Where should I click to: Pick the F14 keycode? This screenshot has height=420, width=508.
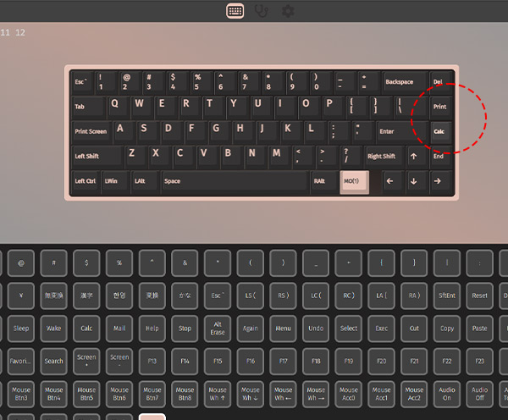tap(185, 361)
